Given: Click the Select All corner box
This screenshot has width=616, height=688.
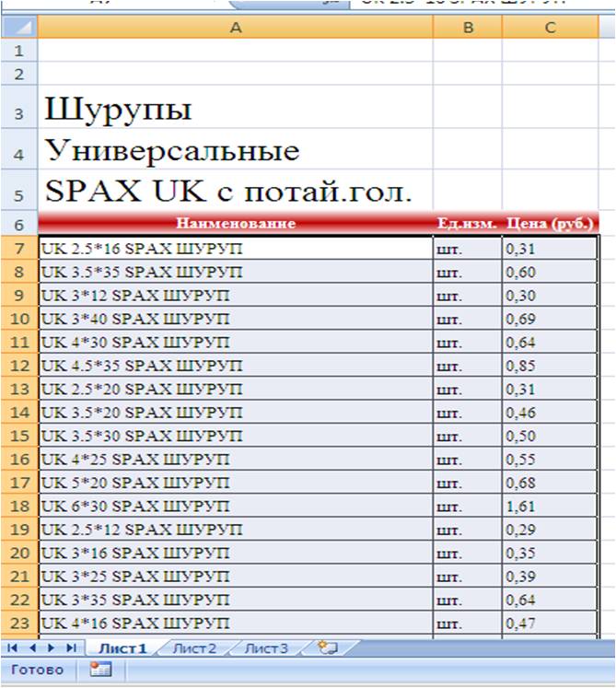Looking at the screenshot, I should (x=18, y=29).
